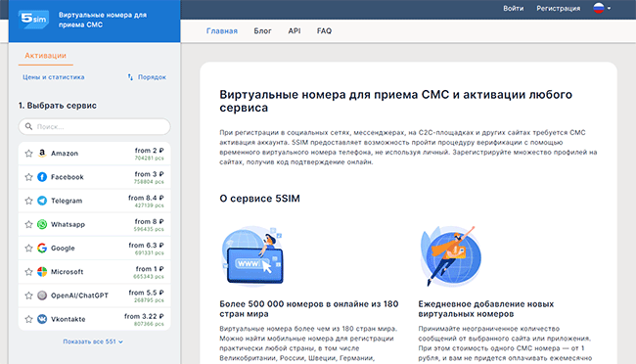This screenshot has width=636, height=364.
Task: Open the Главная tab
Action: click(222, 31)
